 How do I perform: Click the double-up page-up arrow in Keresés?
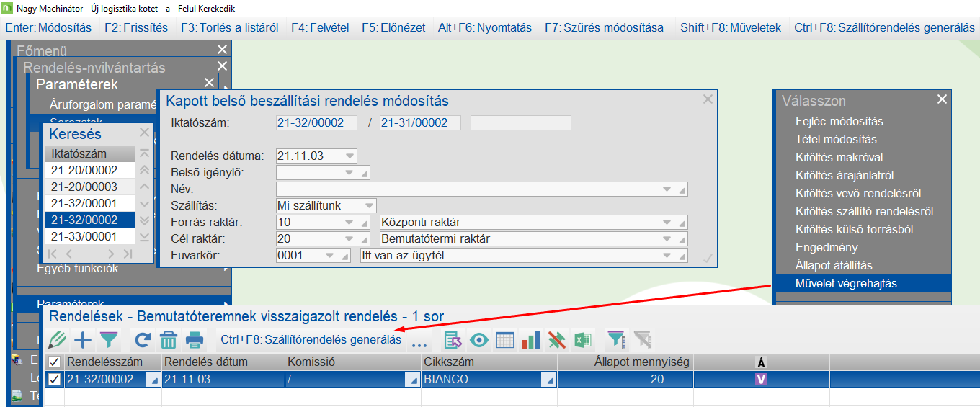click(144, 170)
